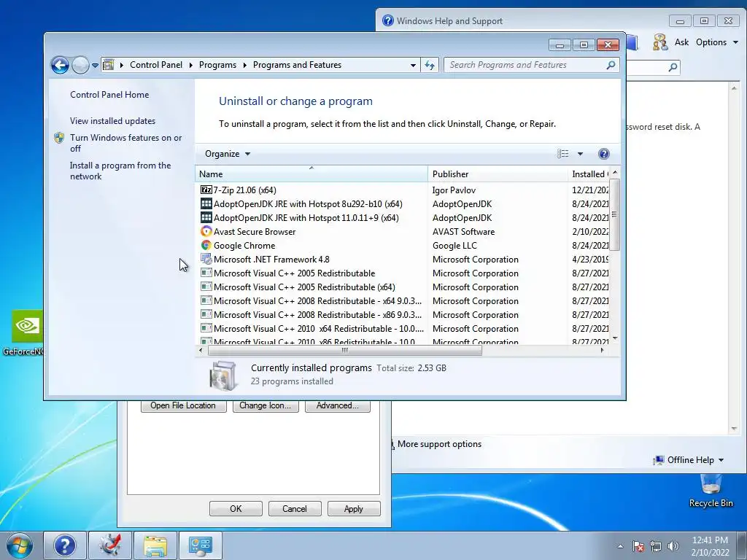Click the scroll down arrow of program list
The width and height of the screenshot is (747, 560).
(x=614, y=338)
